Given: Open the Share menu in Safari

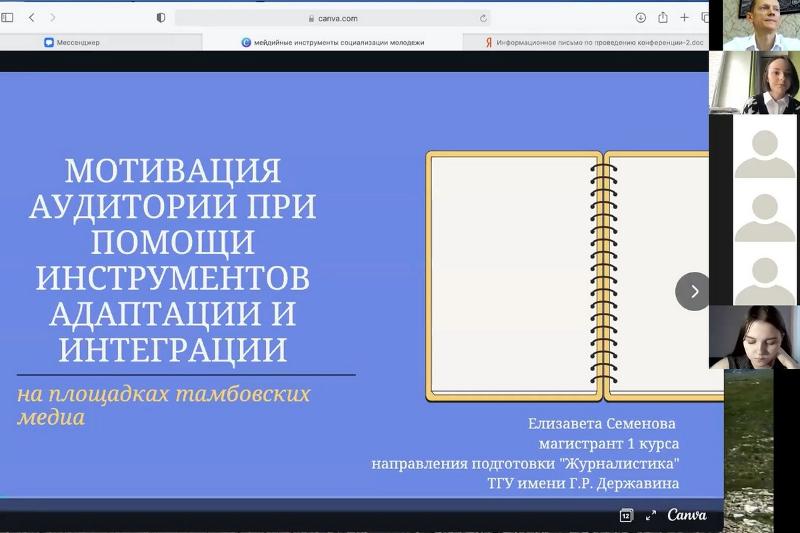Looking at the screenshot, I should pyautogui.click(x=663, y=18).
